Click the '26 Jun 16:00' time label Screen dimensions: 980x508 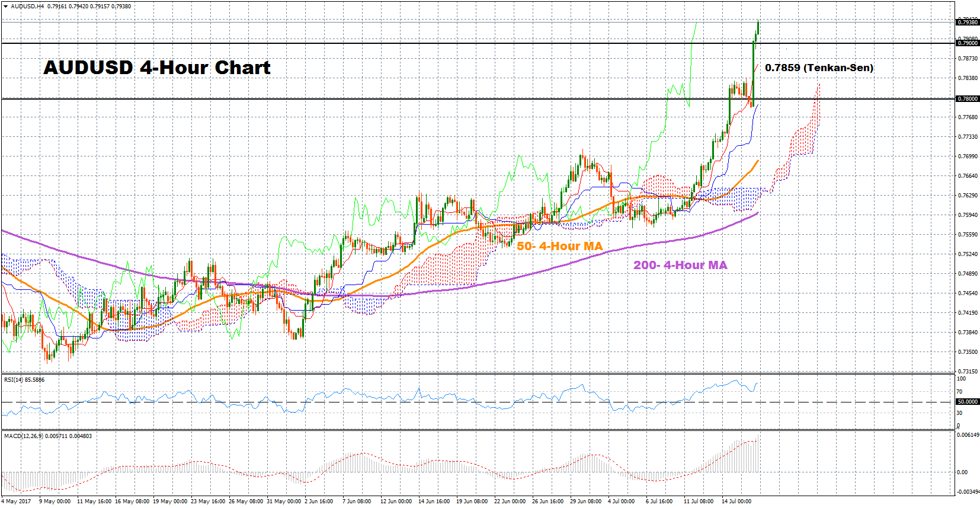point(548,501)
